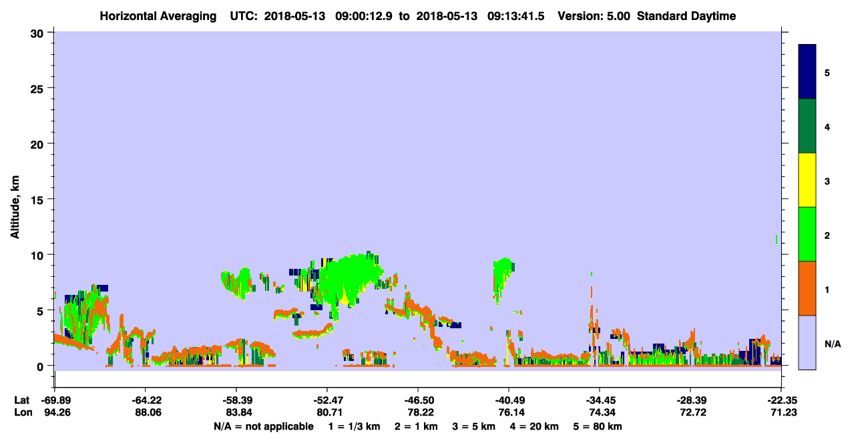The image size is (868, 445).
Task: Click the dark green 20 km colorbar segment
Action: 807,126
